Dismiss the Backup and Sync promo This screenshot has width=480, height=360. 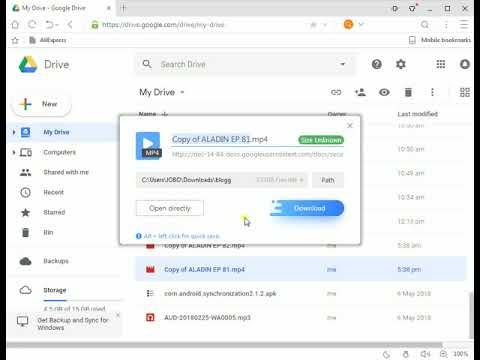point(118,315)
